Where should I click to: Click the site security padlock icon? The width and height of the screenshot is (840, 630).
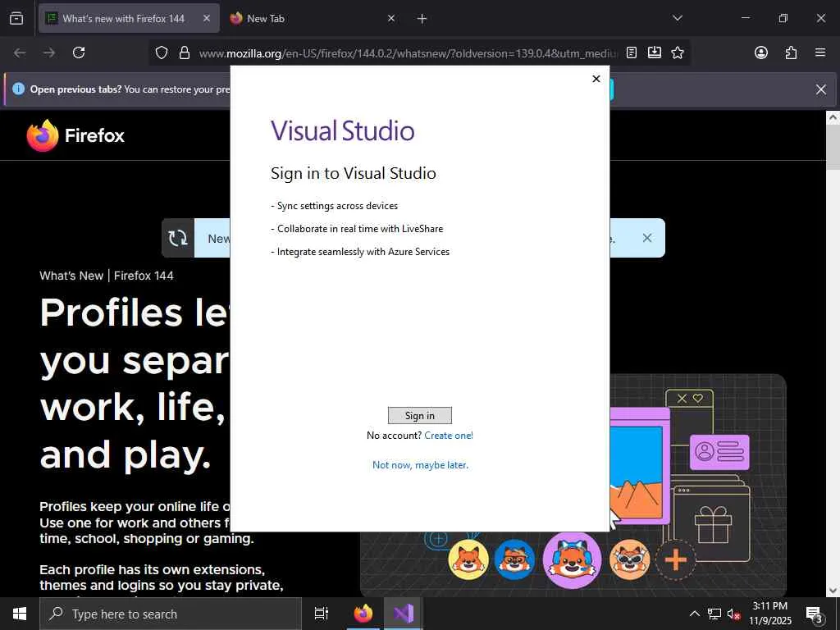point(185,52)
